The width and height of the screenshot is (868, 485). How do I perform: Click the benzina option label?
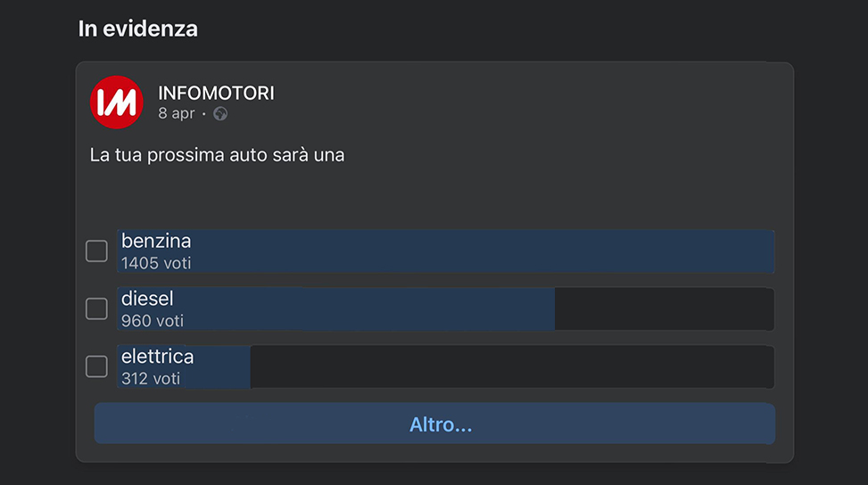coord(156,241)
